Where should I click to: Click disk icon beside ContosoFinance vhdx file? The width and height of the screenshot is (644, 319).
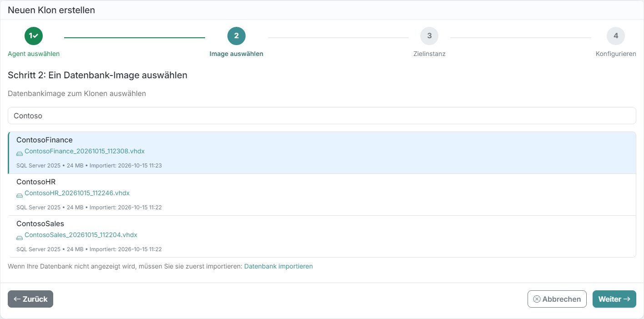(x=20, y=154)
